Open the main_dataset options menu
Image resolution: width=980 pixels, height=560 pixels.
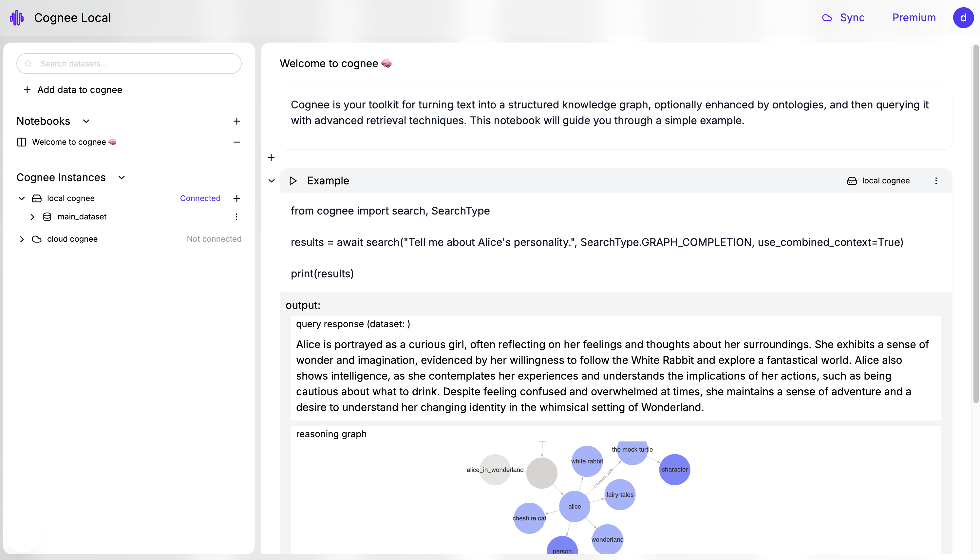[236, 216]
